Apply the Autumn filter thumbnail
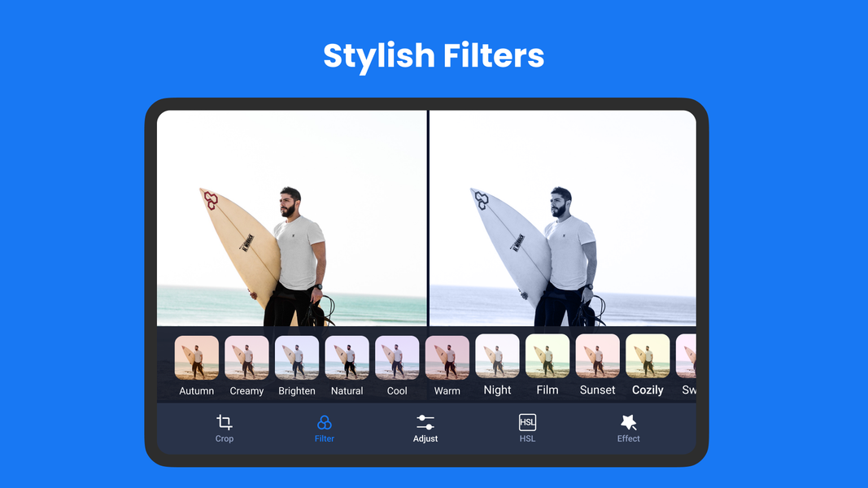868x488 pixels. [x=197, y=358]
